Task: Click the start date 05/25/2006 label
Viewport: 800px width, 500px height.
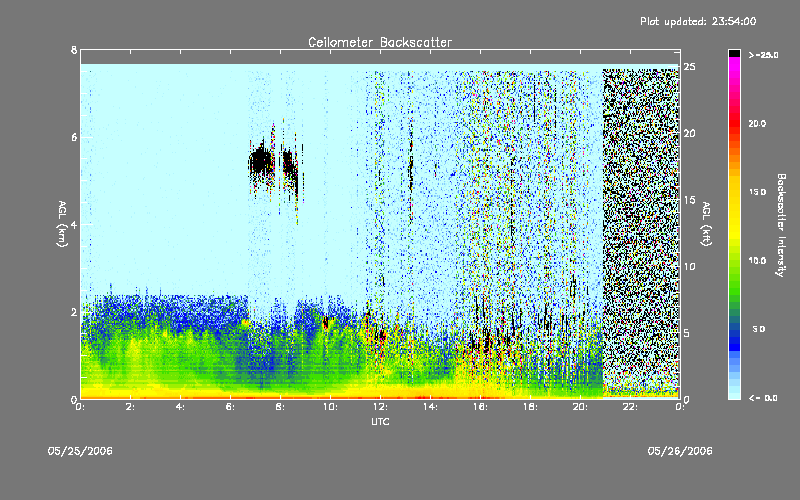Action: [x=80, y=451]
